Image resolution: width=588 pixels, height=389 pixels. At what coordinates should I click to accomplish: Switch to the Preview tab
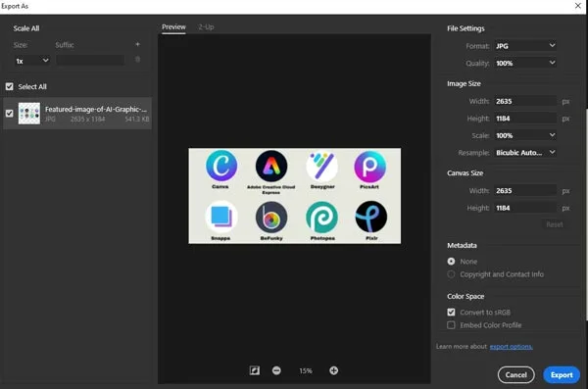(x=173, y=27)
